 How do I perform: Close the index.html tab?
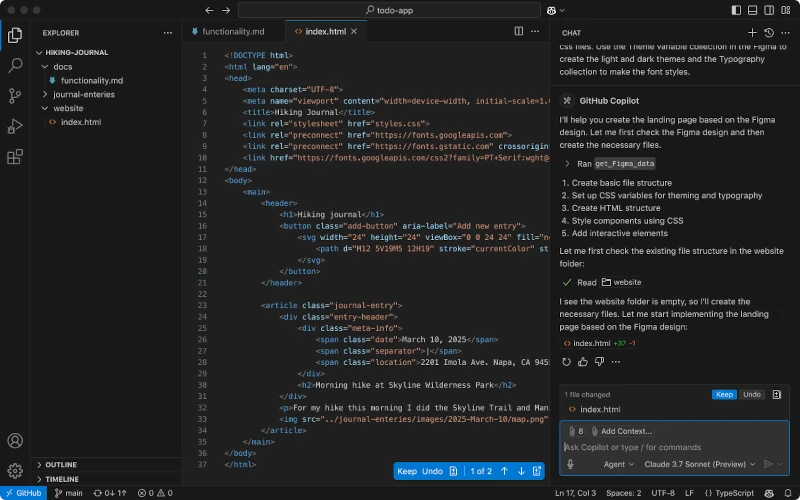click(354, 31)
